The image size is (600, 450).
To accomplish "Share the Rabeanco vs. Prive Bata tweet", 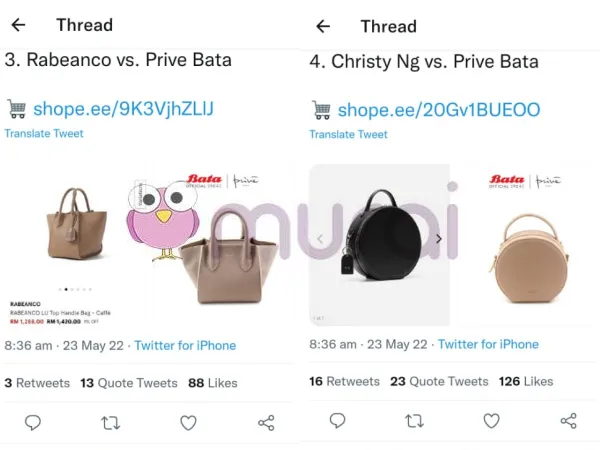I will pos(266,423).
